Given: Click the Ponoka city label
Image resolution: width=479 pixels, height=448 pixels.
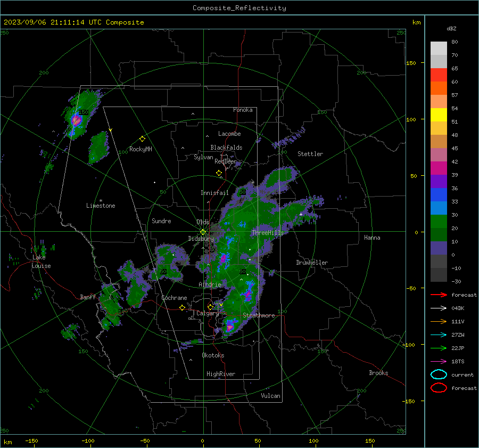Looking at the screenshot, I should click(243, 110).
